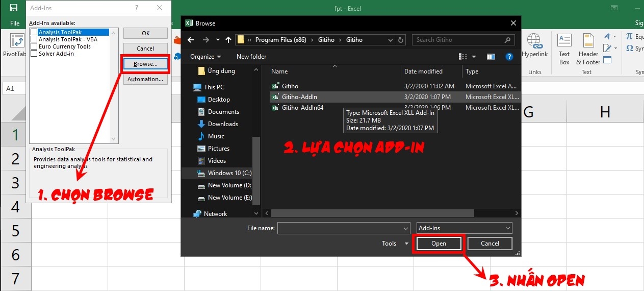Open the view options dropdown arrow
The image size is (644, 291).
474,57
